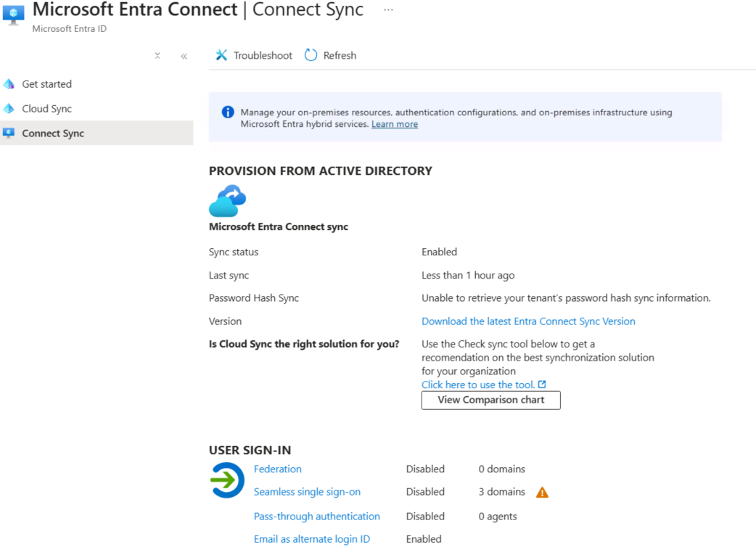Click the '0 domains' Federation value
This screenshot has height=555, width=756.
point(502,469)
